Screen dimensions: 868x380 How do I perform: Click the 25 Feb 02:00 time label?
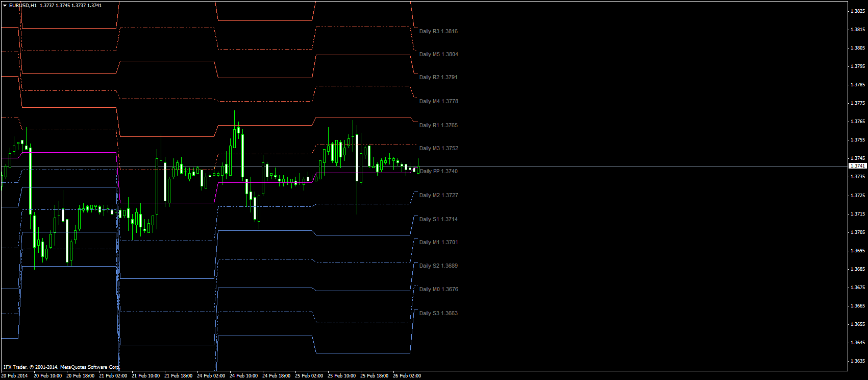click(x=309, y=376)
